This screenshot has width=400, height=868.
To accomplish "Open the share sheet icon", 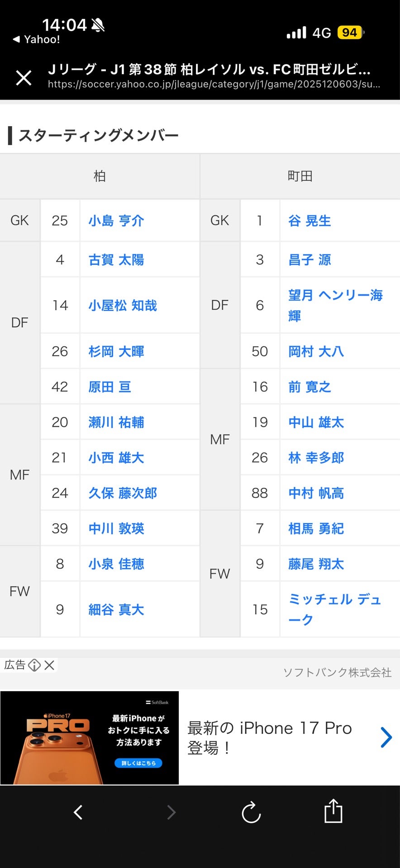I will [x=333, y=811].
